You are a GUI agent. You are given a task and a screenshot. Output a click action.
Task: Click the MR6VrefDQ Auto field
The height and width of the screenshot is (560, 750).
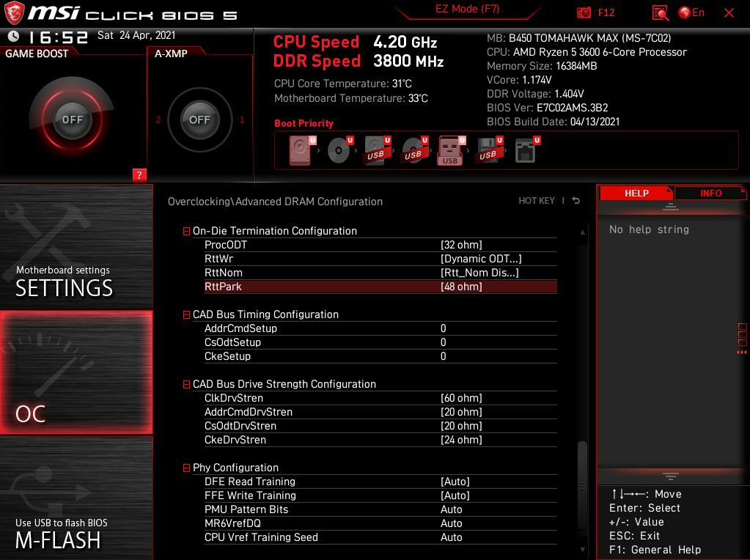point(451,523)
